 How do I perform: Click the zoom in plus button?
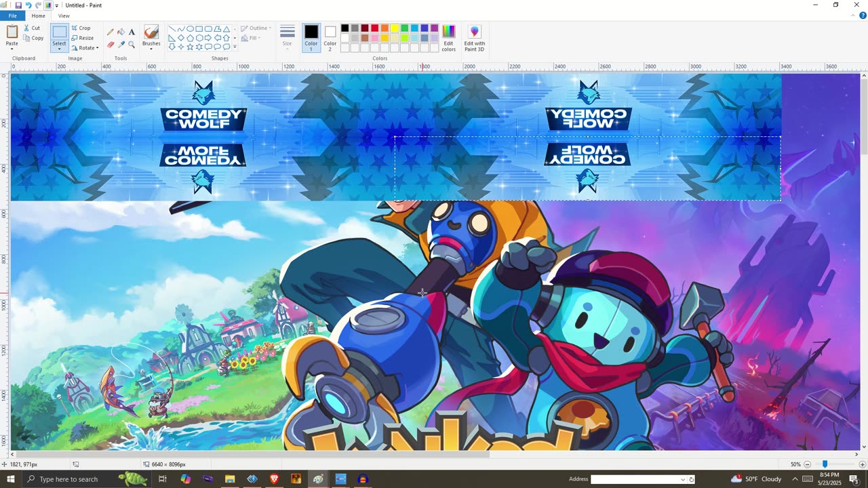862,464
